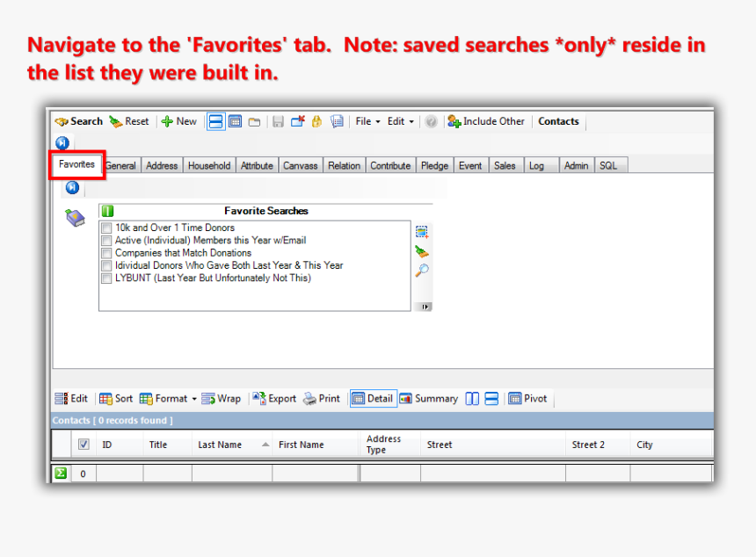
Task: Open folder icon in the top toolbar
Action: [x=254, y=122]
